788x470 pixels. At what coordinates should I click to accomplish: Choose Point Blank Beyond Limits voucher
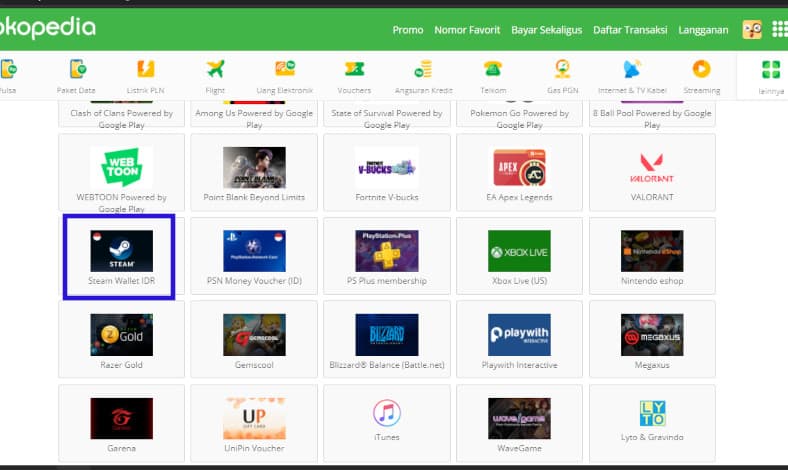tap(254, 172)
